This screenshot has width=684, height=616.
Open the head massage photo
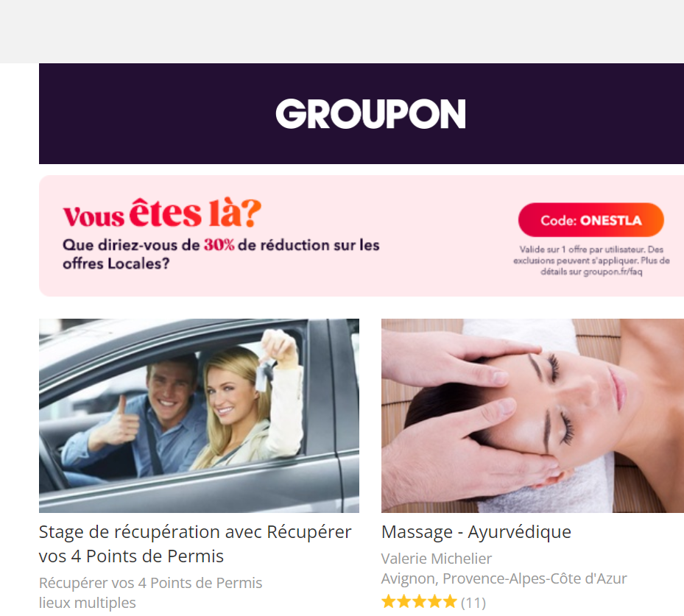(x=532, y=416)
